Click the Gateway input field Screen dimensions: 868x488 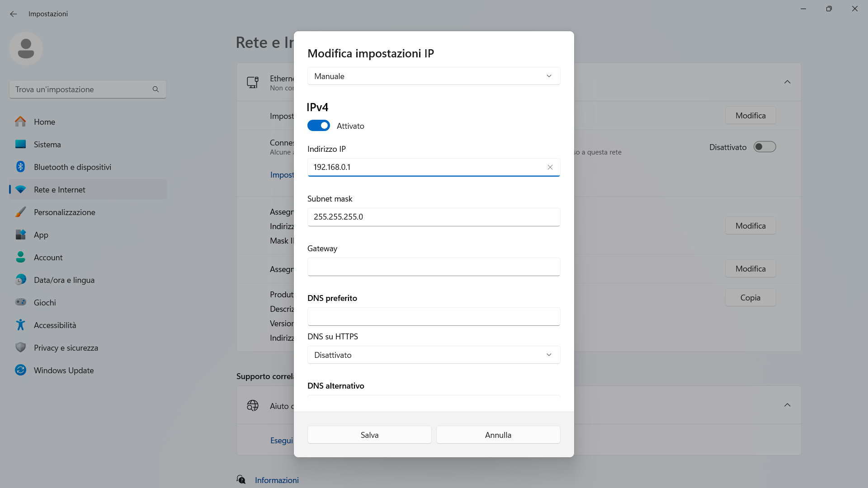coord(434,267)
